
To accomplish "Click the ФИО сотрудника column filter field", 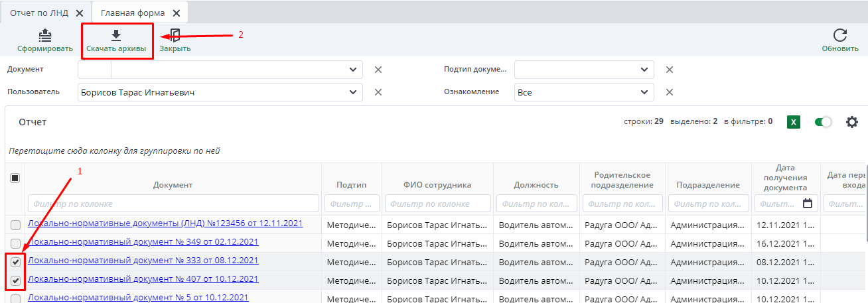I will coord(437,204).
